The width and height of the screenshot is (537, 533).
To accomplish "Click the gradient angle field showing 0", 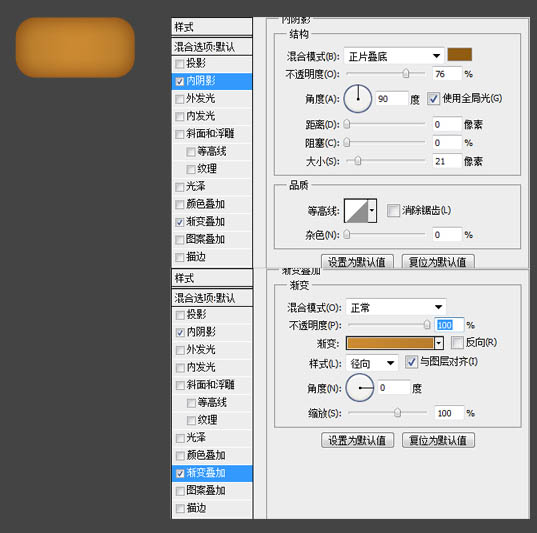I will pyautogui.click(x=394, y=388).
